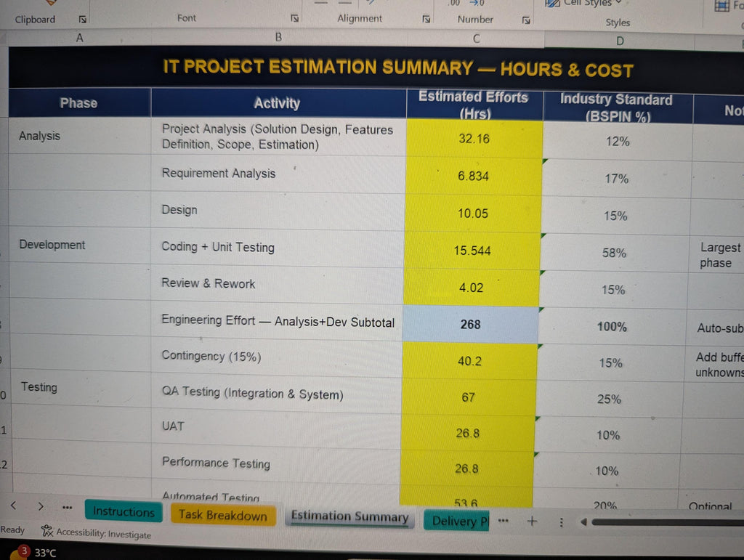
Task: Select column B header
Action: [x=278, y=38]
